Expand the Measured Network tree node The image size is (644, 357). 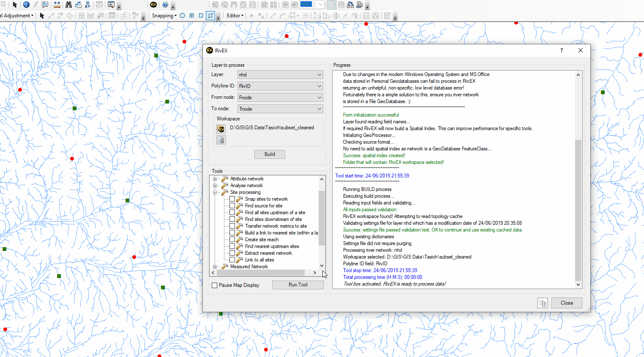pyautogui.click(x=215, y=267)
